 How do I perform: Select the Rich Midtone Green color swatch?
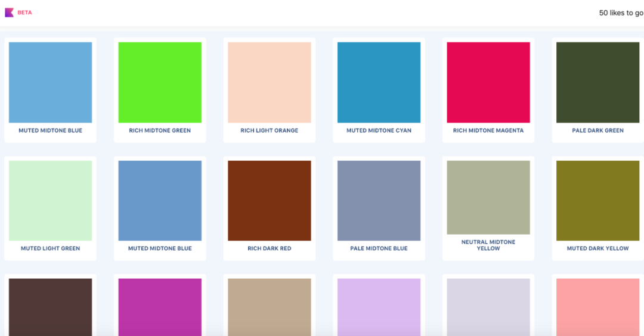160,82
